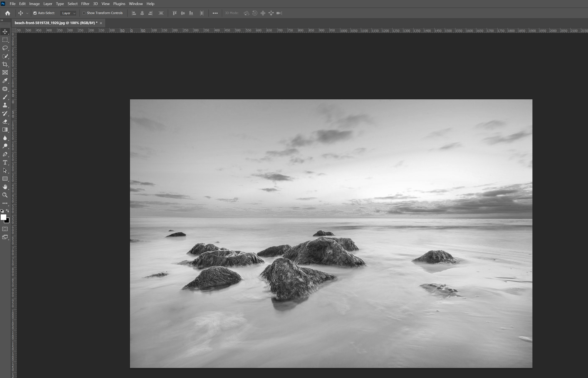Select the Crop tool
The image size is (588, 378).
pos(5,64)
